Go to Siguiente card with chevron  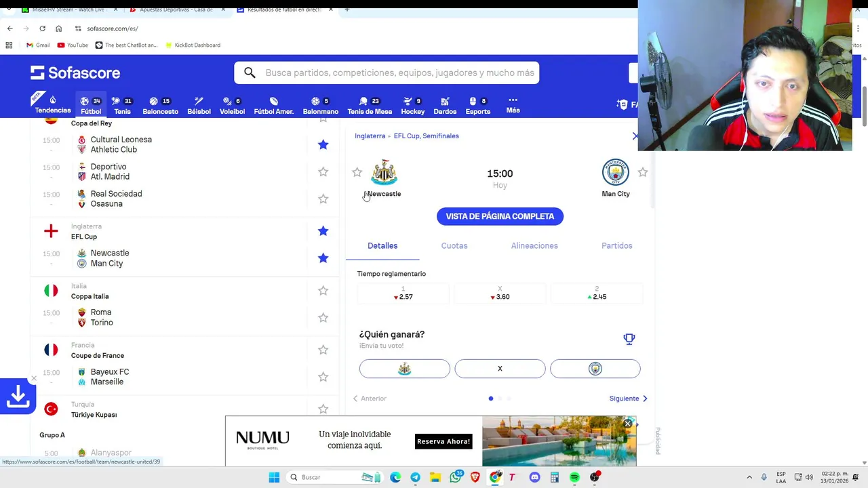click(629, 399)
